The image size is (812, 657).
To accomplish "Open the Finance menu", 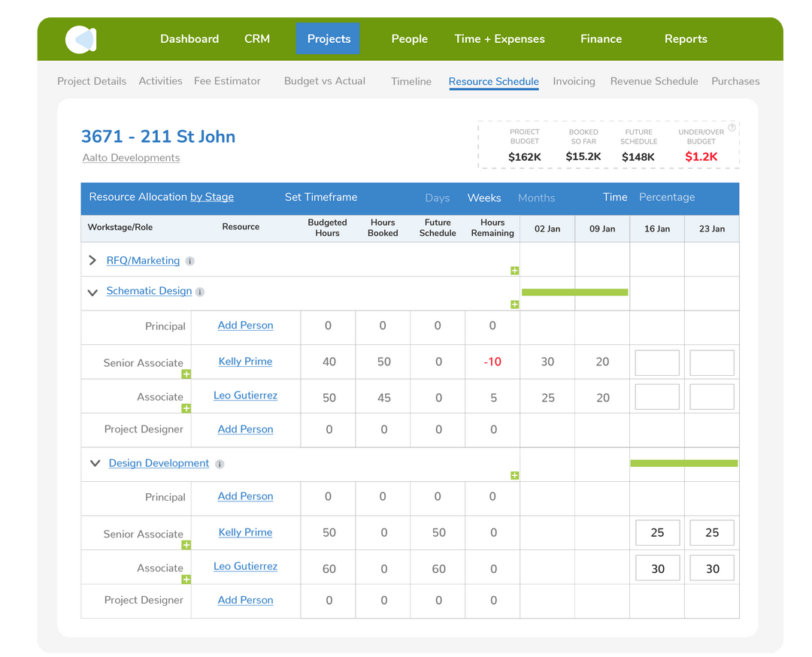I will [601, 39].
